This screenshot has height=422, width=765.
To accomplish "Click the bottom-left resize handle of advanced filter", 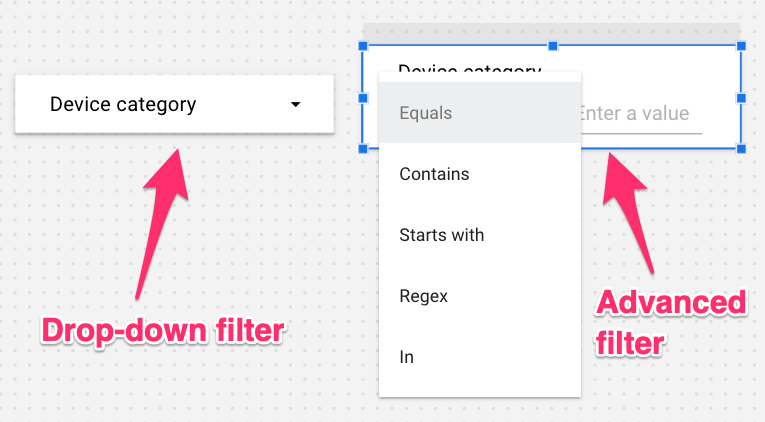I will 362,148.
